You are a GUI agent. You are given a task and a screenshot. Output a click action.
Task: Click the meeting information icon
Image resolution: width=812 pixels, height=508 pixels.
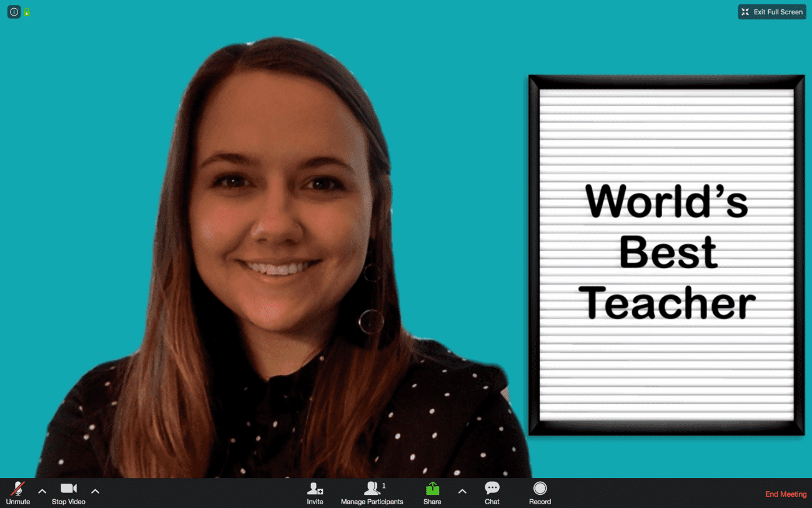pyautogui.click(x=13, y=11)
